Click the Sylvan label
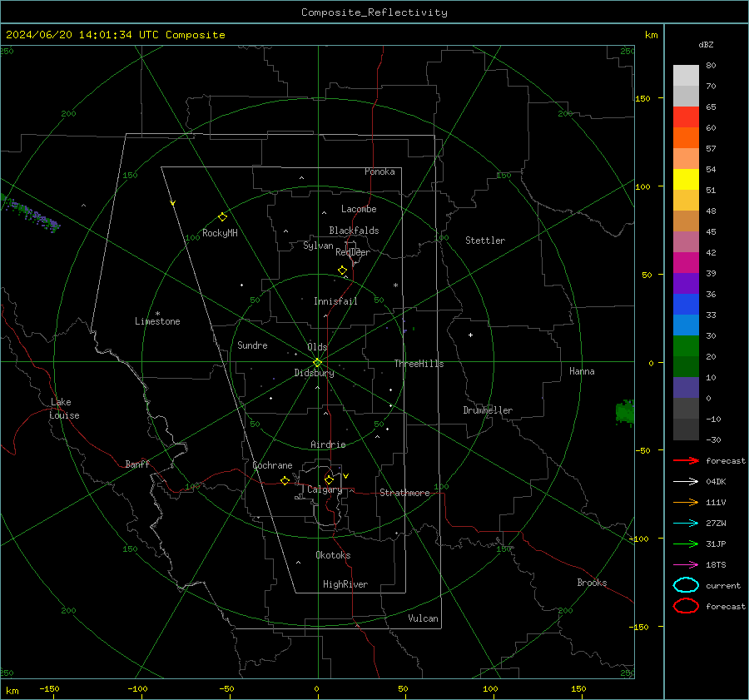Image resolution: width=749 pixels, height=700 pixels. coord(318,246)
